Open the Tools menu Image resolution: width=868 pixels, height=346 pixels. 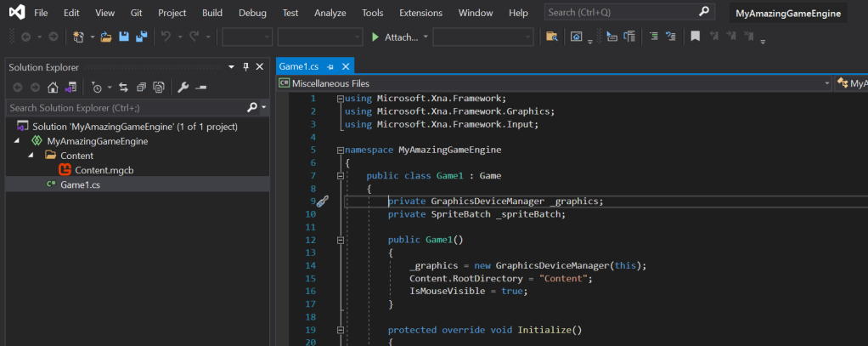pyautogui.click(x=373, y=13)
